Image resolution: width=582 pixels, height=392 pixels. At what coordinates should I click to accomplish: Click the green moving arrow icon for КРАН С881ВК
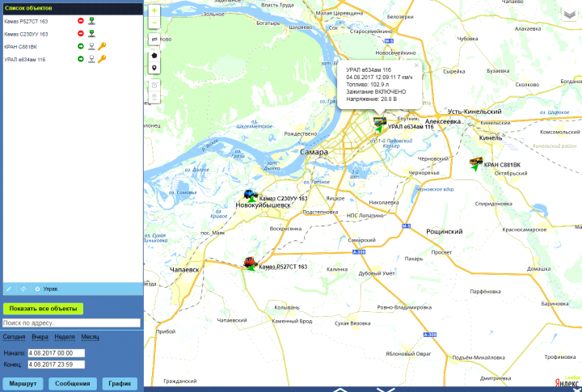click(81, 46)
